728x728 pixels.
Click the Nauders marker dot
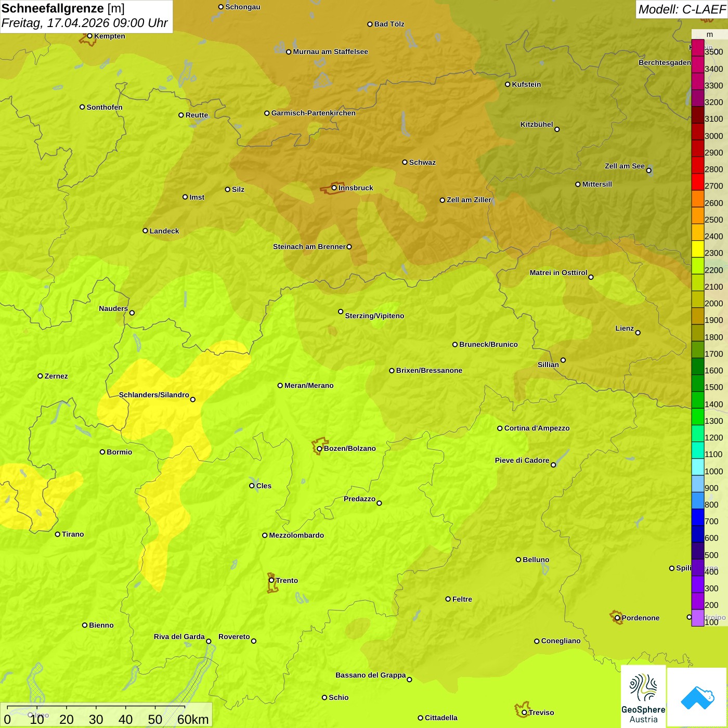(132, 313)
